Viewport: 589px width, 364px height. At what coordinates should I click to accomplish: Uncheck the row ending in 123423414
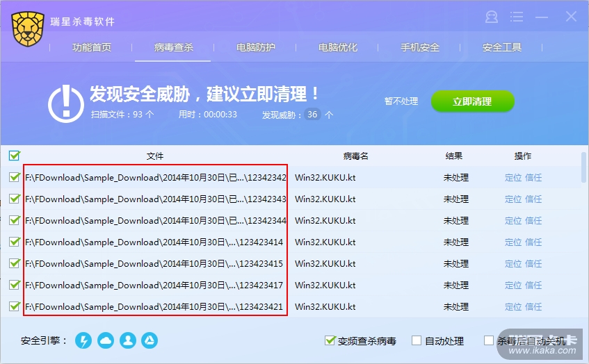pos(15,242)
